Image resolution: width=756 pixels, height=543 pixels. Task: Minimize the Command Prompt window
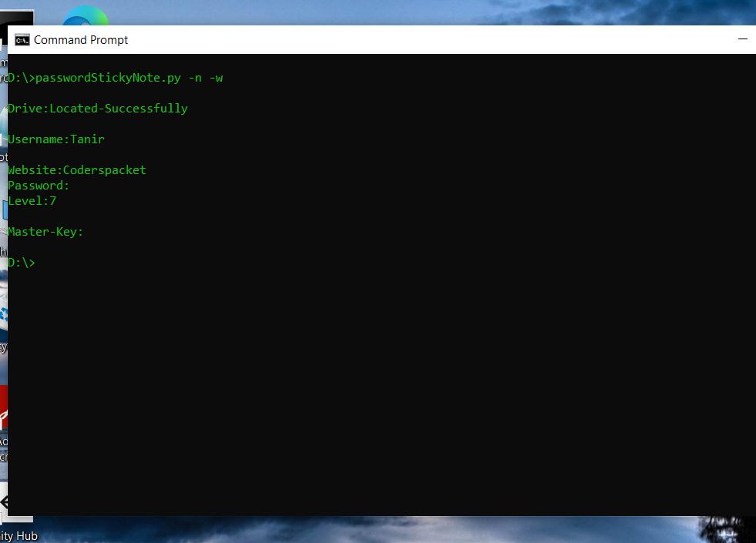point(742,39)
